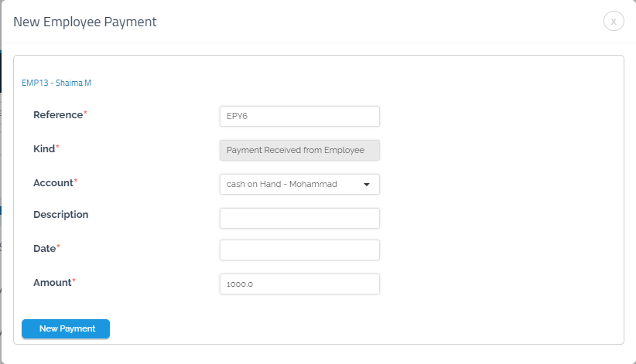
Task: Click the Reference field containing EPY6
Action: click(x=299, y=116)
